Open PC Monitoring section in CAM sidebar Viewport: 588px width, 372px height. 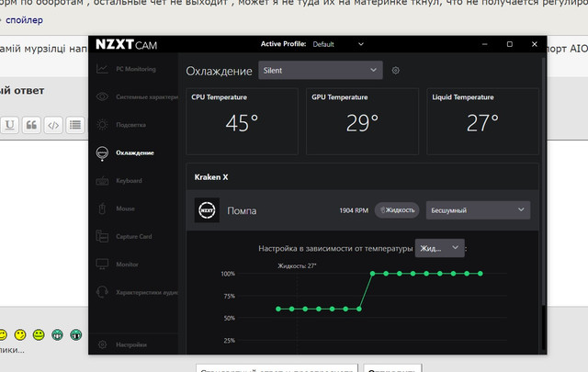pyautogui.click(x=126, y=69)
